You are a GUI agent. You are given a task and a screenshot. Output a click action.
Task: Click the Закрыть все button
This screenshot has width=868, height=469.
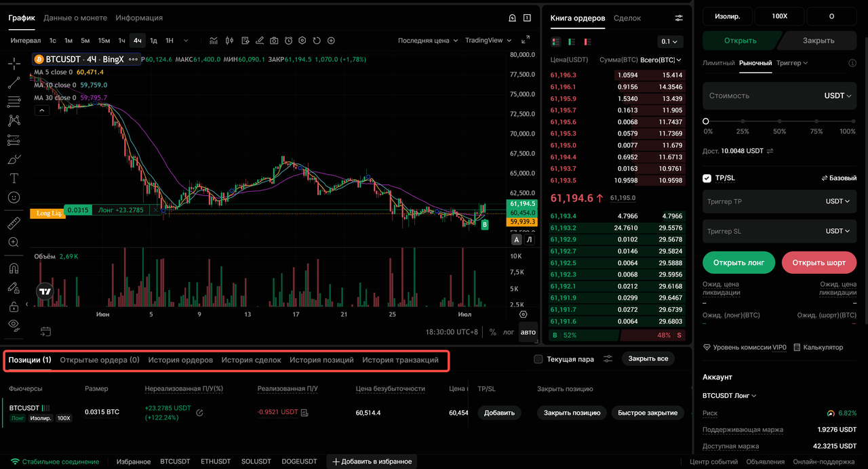coord(648,359)
